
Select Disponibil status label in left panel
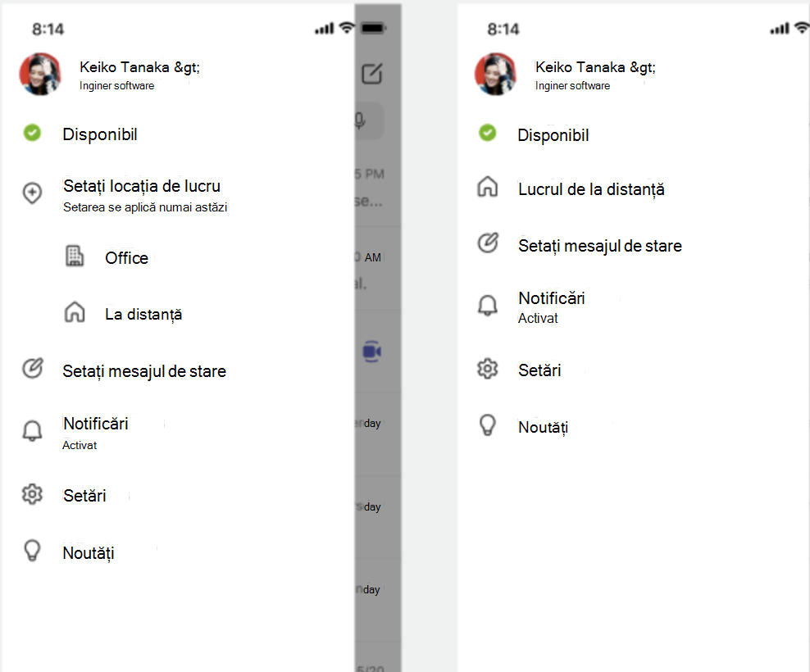click(x=100, y=134)
